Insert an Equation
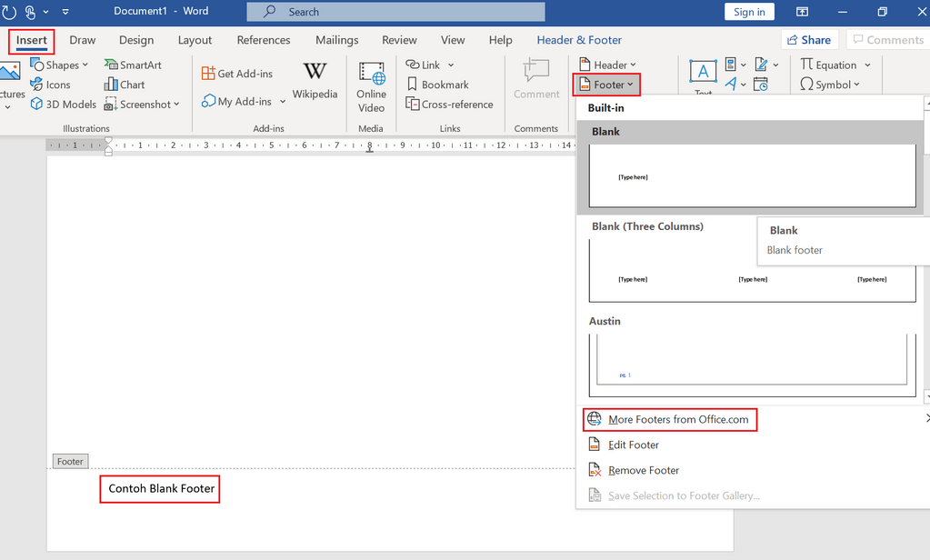 (835, 65)
